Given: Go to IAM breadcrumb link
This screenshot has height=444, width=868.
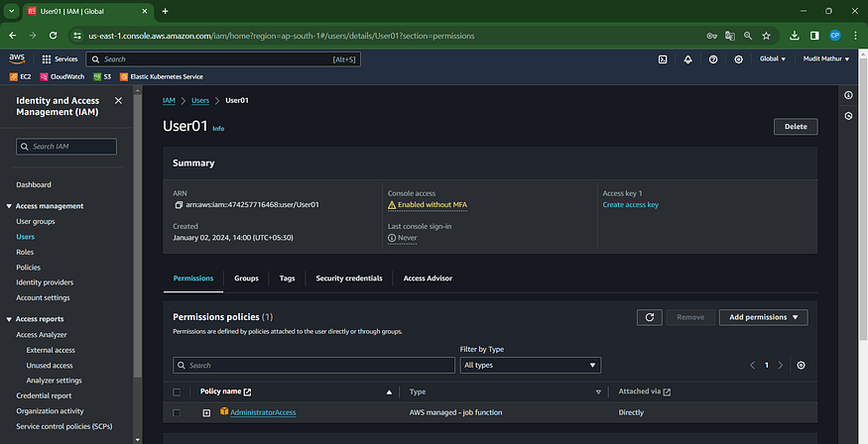Looking at the screenshot, I should pos(169,101).
